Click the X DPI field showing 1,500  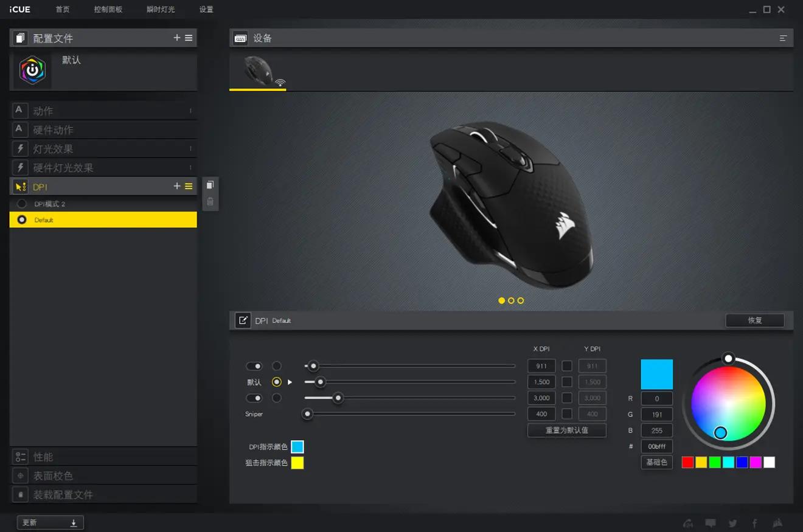pos(541,382)
